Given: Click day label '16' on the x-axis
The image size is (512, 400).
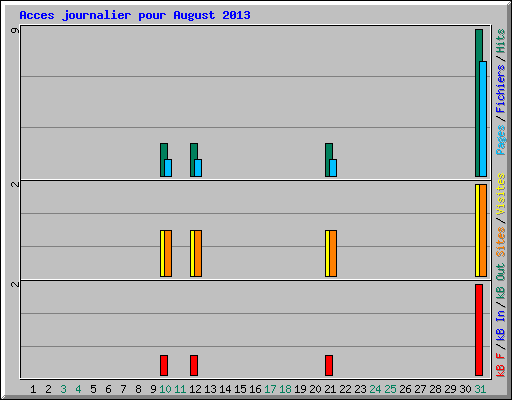Looking at the screenshot, I should tap(255, 389).
